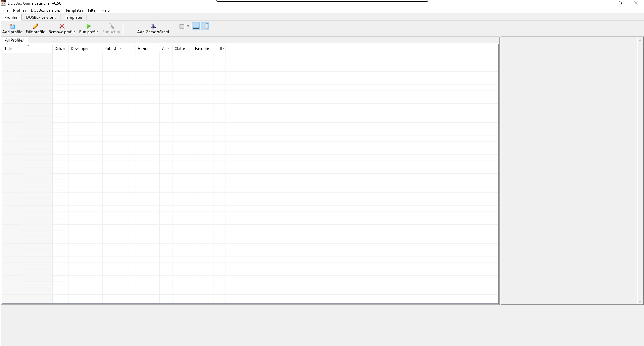Open the Help menu

pos(105,10)
